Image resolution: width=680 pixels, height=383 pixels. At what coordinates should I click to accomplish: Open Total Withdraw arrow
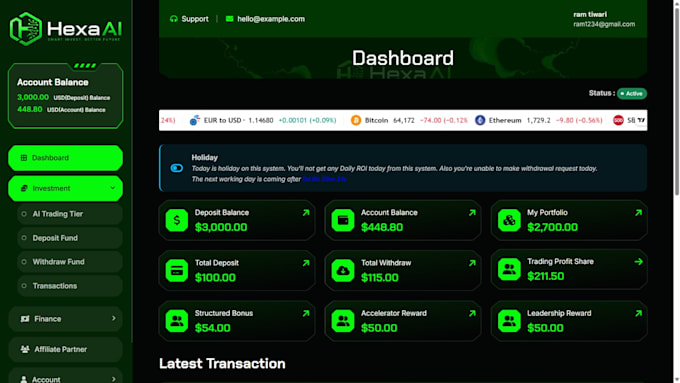(472, 263)
